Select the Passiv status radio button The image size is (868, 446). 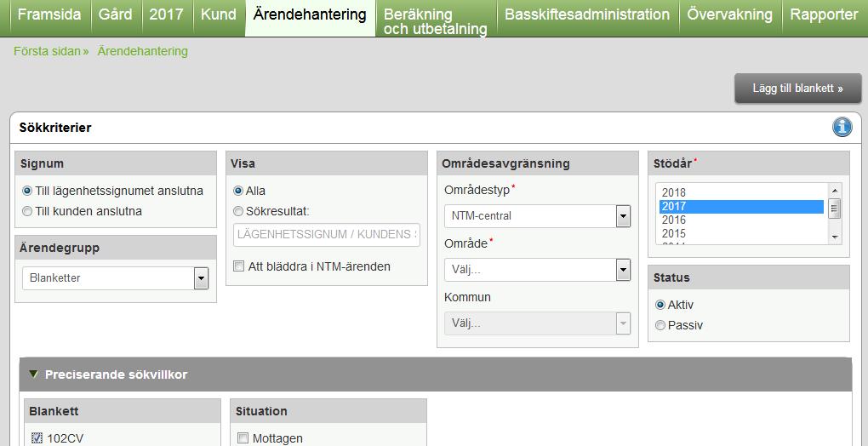tap(660, 325)
